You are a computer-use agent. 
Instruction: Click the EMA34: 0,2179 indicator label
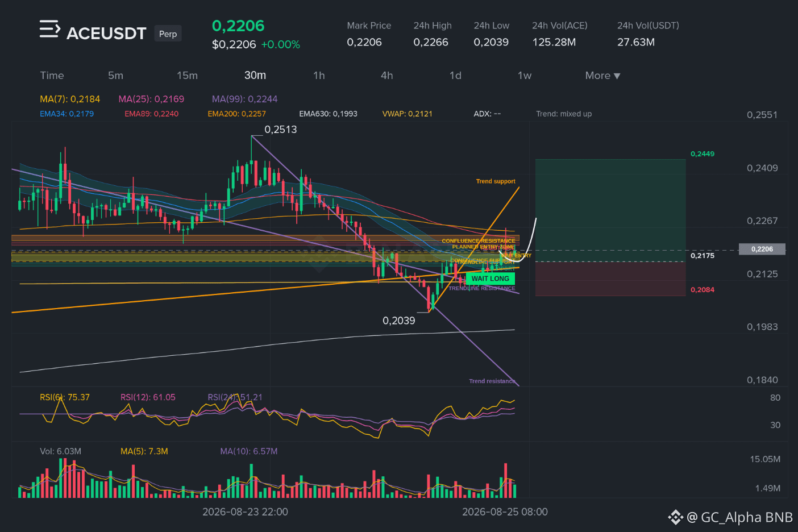tap(66, 114)
